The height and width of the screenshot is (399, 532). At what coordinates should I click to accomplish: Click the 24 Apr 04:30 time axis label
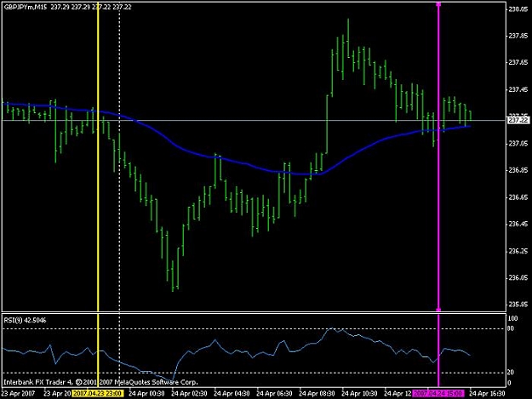(232, 394)
